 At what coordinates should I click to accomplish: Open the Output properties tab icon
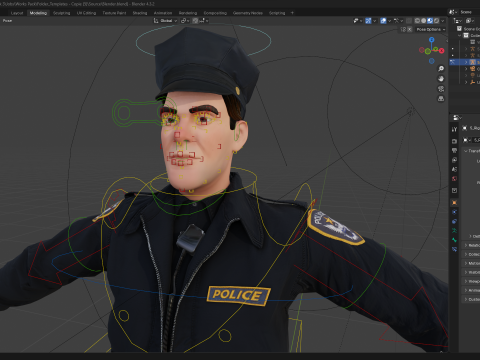454,151
